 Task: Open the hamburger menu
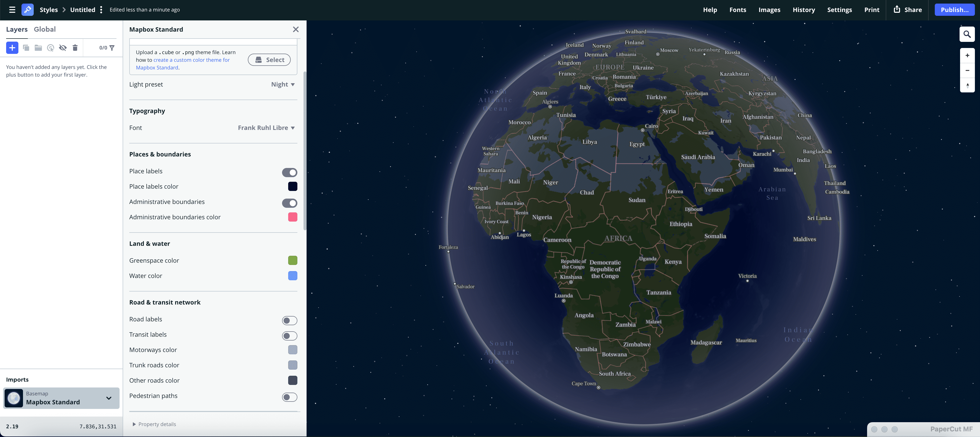coord(12,9)
